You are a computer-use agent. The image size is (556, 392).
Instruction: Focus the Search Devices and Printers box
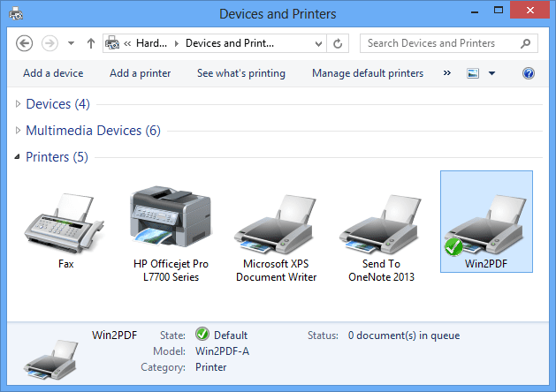coord(448,43)
